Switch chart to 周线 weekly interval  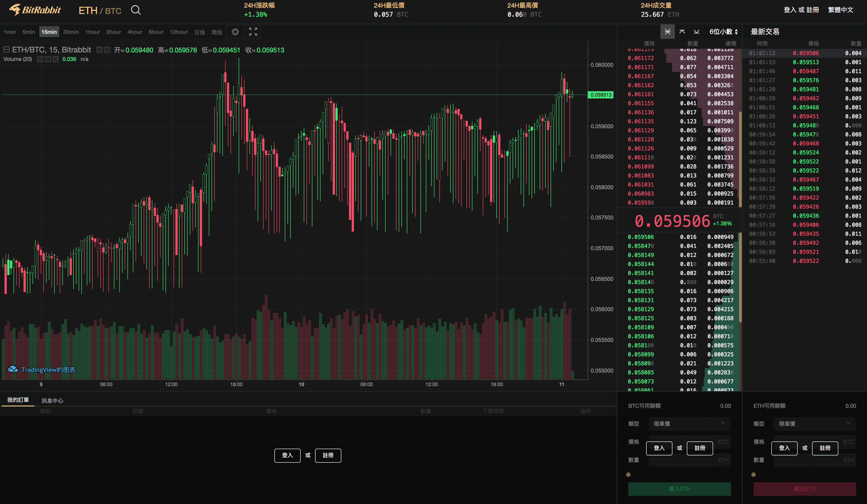(x=217, y=32)
